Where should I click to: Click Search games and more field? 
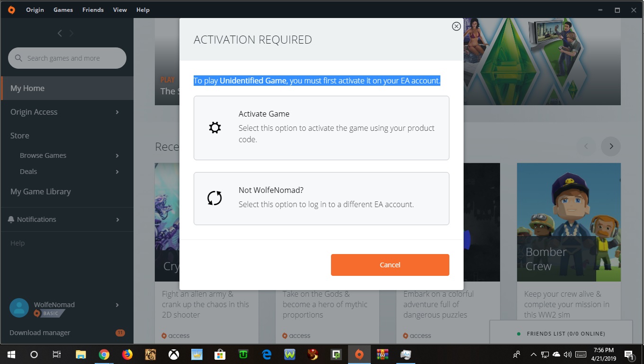coord(67,58)
